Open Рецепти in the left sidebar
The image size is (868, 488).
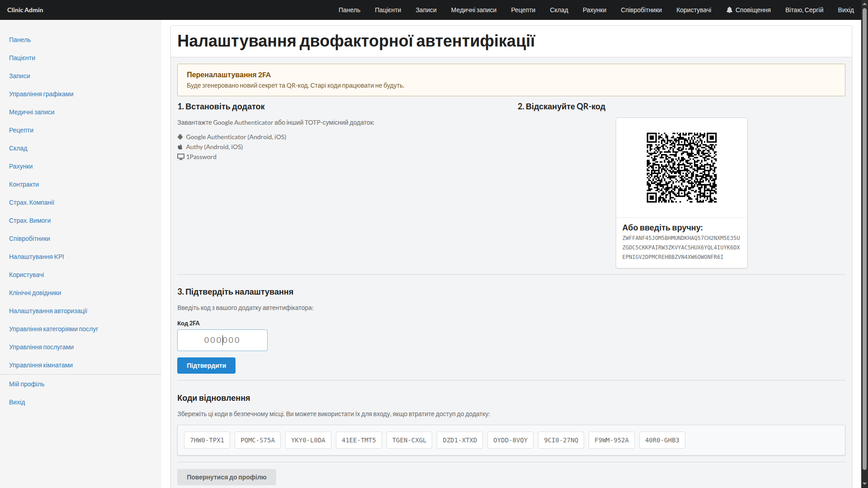coord(21,130)
